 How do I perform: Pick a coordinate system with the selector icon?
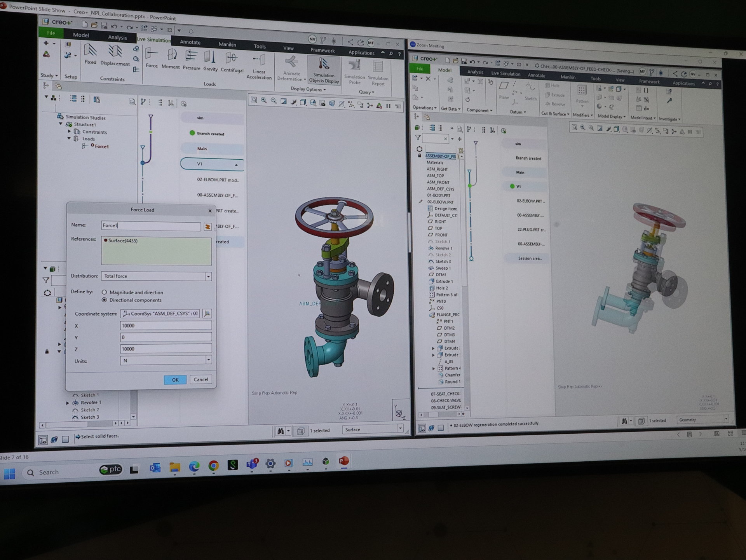click(207, 314)
